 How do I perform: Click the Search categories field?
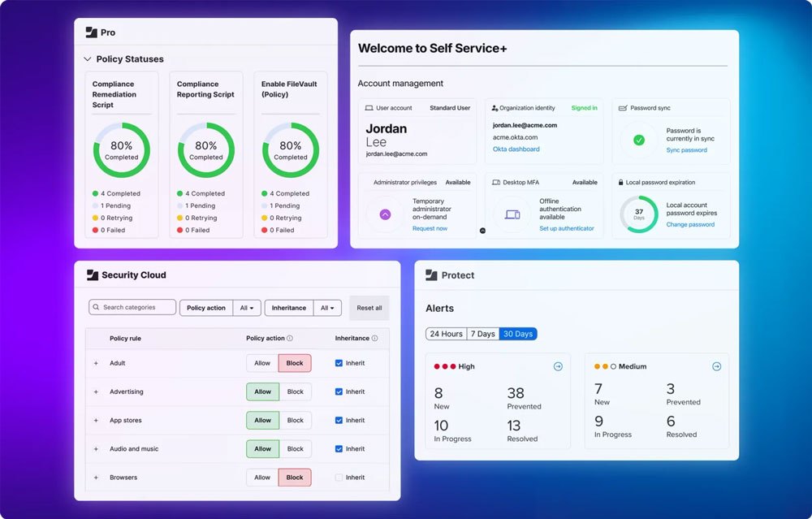click(132, 307)
